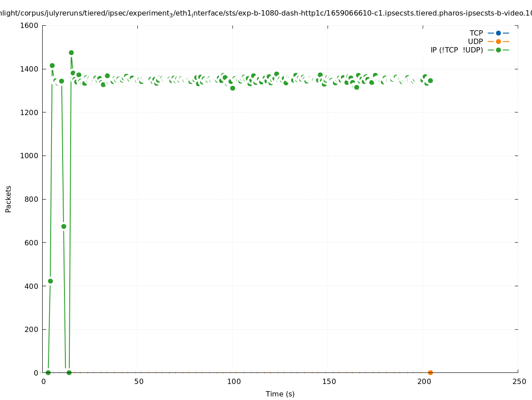Click the green data point near 675 packets
The height and width of the screenshot is (400, 532).
point(64,226)
